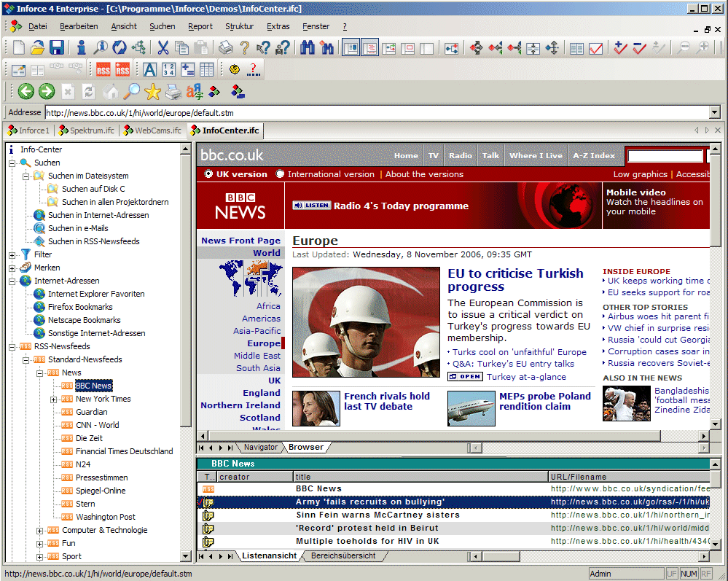
Task: Open the Bearbeiten menu
Action: [79, 26]
